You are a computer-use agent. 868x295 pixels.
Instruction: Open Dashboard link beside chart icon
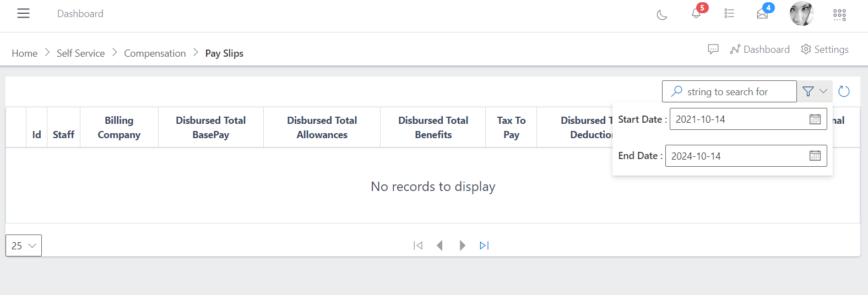point(760,50)
